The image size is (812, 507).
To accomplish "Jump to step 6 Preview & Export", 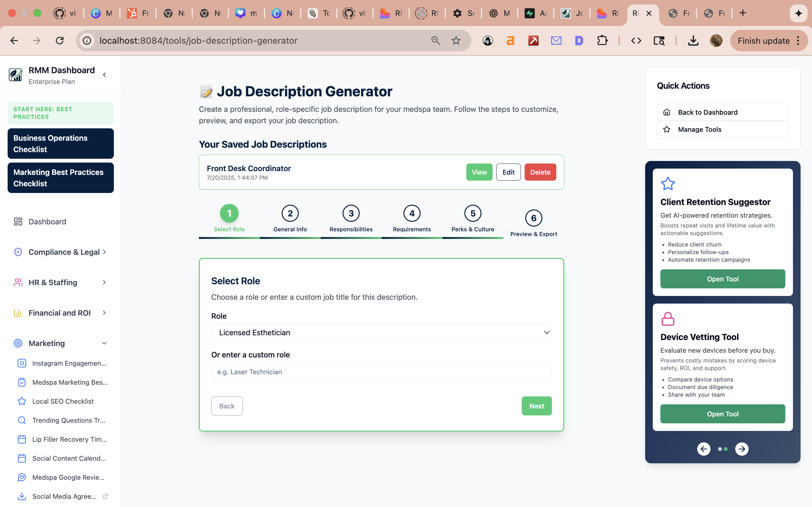I will click(534, 218).
